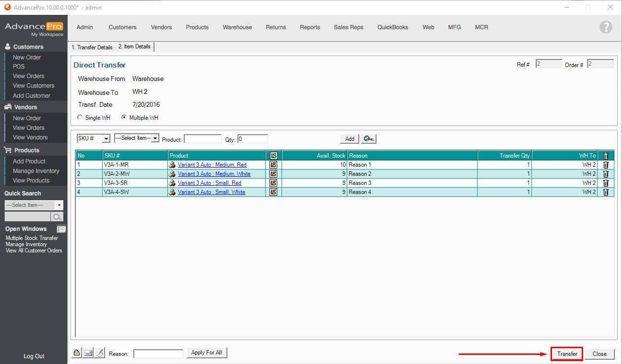Click serial icon for V3A-3-SR row
Image resolution: width=622 pixels, height=364 pixels.
click(273, 183)
